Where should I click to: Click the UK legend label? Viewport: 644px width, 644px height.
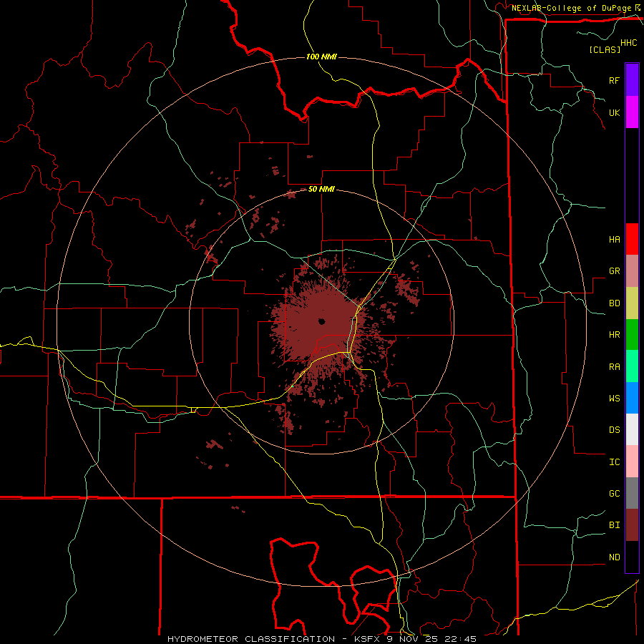pyautogui.click(x=614, y=112)
